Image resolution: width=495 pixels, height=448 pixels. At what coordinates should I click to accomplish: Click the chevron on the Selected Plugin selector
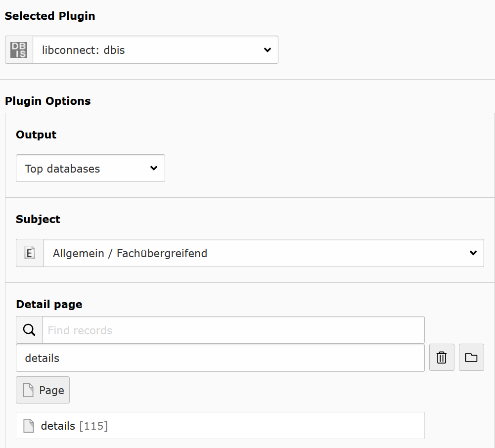[267, 49]
